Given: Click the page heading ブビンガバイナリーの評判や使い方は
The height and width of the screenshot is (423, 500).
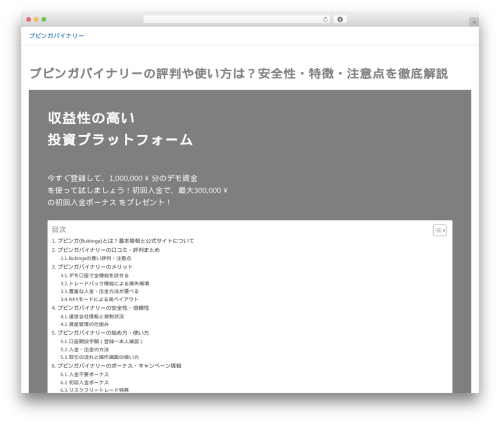Looking at the screenshot, I should [239, 74].
